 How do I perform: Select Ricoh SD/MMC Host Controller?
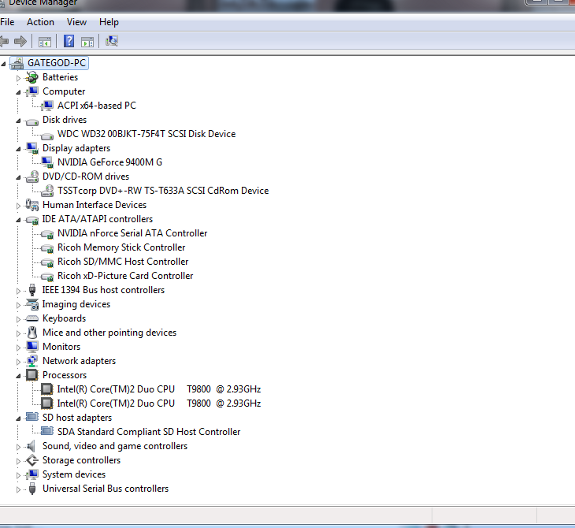pyautogui.click(x=122, y=262)
